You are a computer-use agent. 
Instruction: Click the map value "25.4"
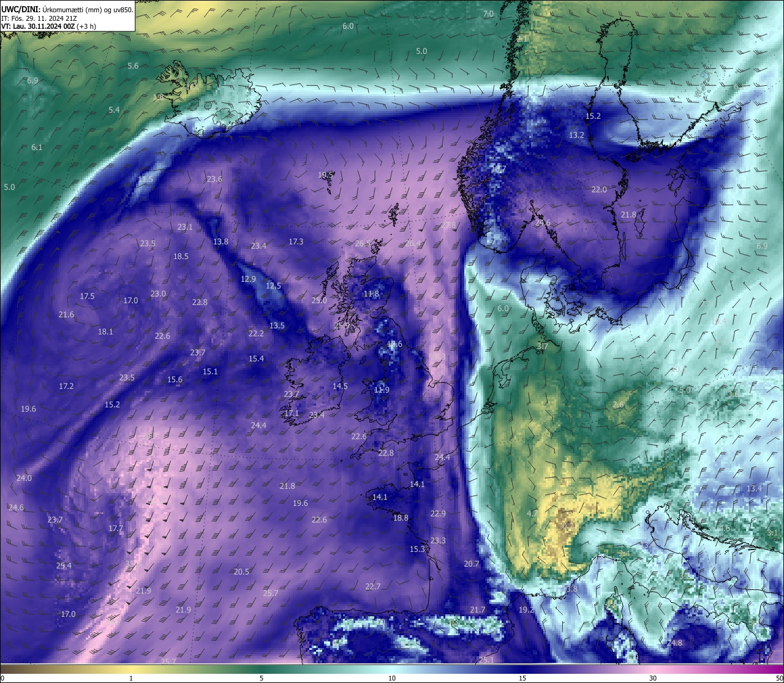[x=64, y=565]
